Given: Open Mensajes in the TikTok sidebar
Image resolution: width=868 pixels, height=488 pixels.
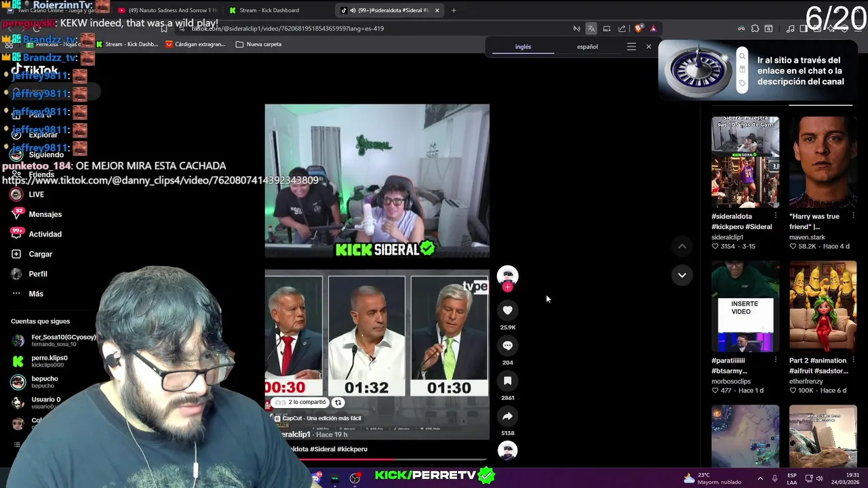Looking at the screenshot, I should click(38, 214).
